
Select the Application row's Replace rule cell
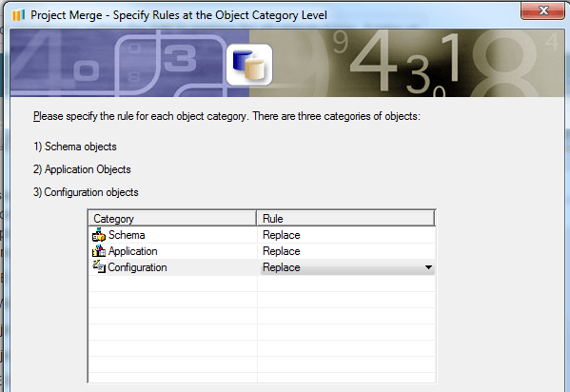(x=346, y=251)
